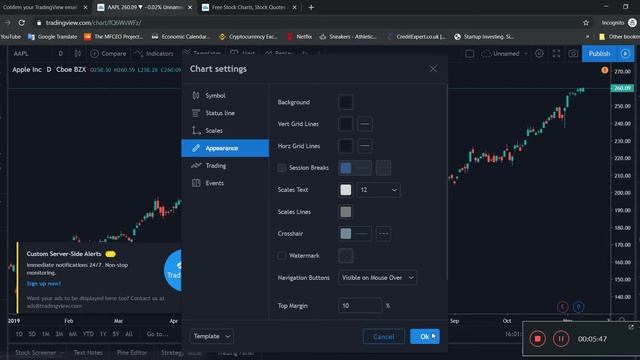Open the Events settings section
This screenshot has width=640, height=360.
point(225,183)
